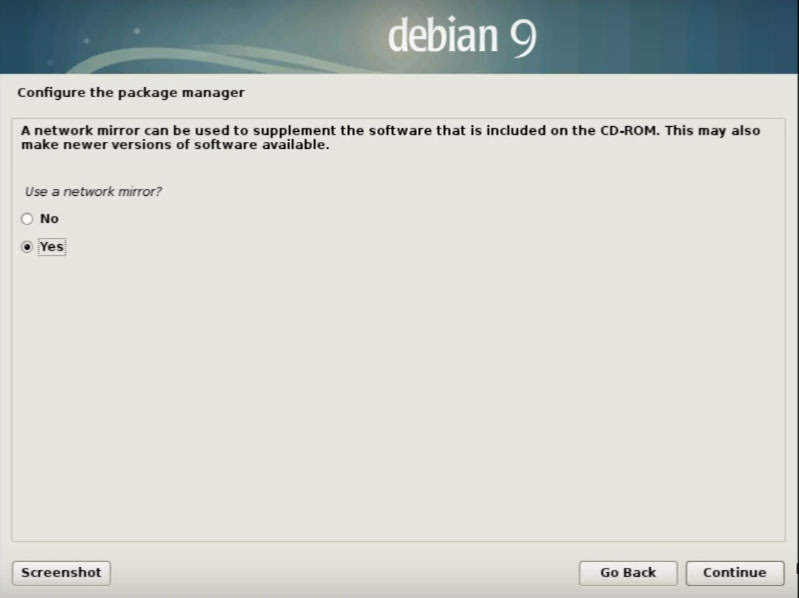This screenshot has height=598, width=799.
Task: Click the "Use a network mirror?" question text
Action: pos(93,192)
